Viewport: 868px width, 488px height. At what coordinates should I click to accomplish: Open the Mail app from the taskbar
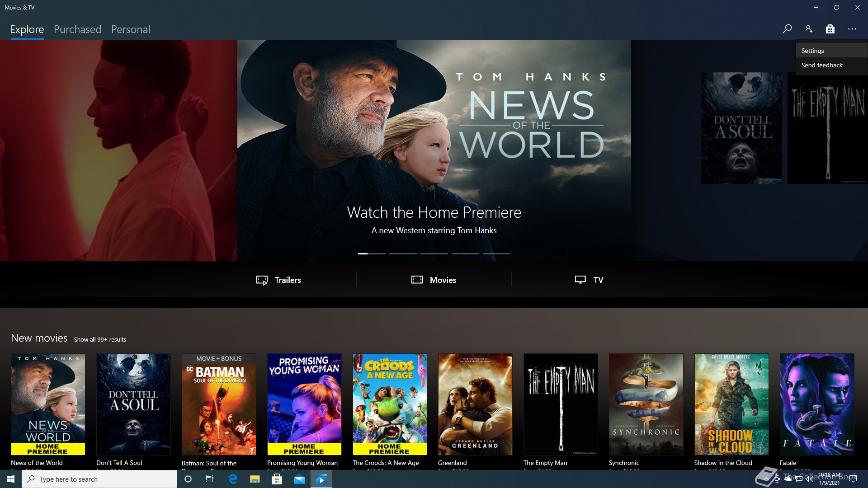(299, 479)
